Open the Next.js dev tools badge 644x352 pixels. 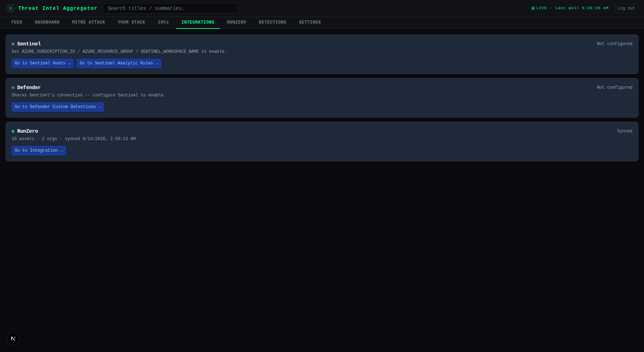point(13,339)
